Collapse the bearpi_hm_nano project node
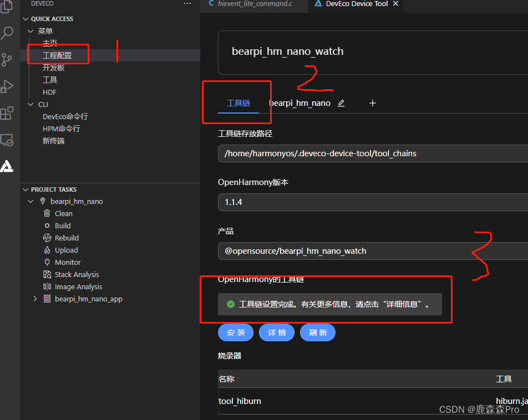Screen dimensions: 528x420 coord(31,201)
